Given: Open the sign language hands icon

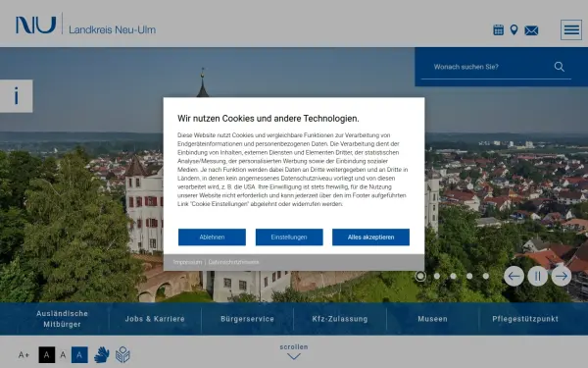Looking at the screenshot, I should tap(102, 355).
